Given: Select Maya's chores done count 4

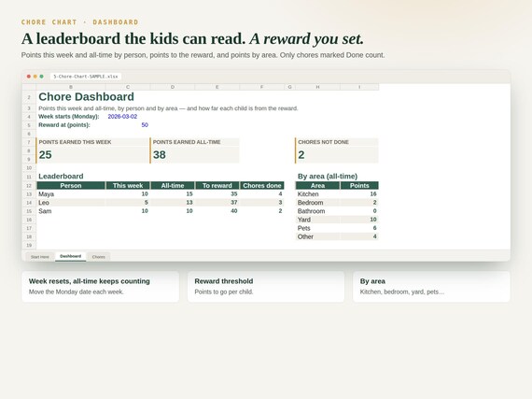Looking at the screenshot, I should [262, 194].
